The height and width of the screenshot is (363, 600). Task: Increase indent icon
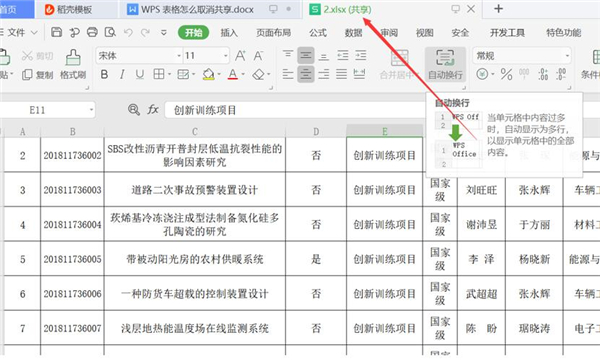[360, 56]
